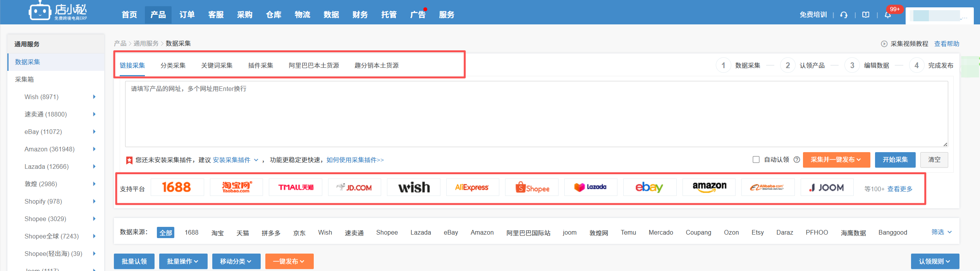Click the TMALL platform logo
Image resolution: width=980 pixels, height=271 pixels.
pyautogui.click(x=296, y=187)
